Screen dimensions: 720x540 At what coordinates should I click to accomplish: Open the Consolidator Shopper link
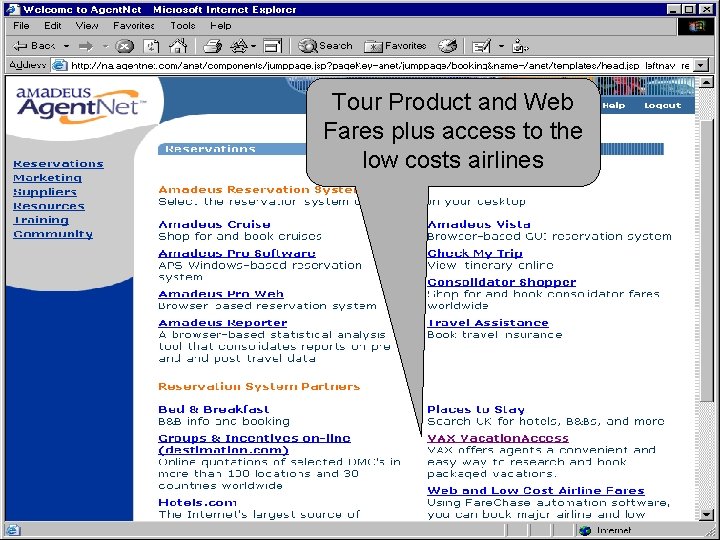coord(501,282)
